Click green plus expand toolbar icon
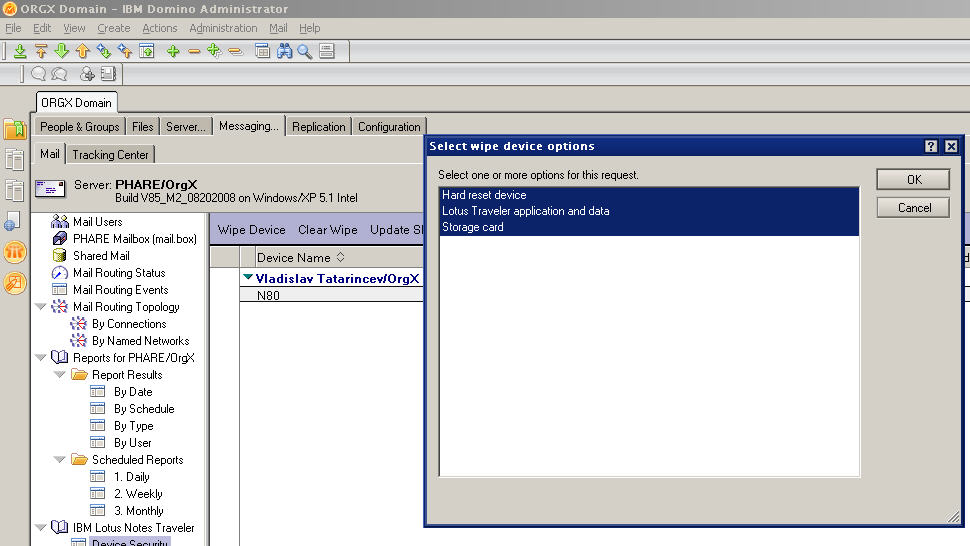This screenshot has width=970, height=546. pos(173,51)
